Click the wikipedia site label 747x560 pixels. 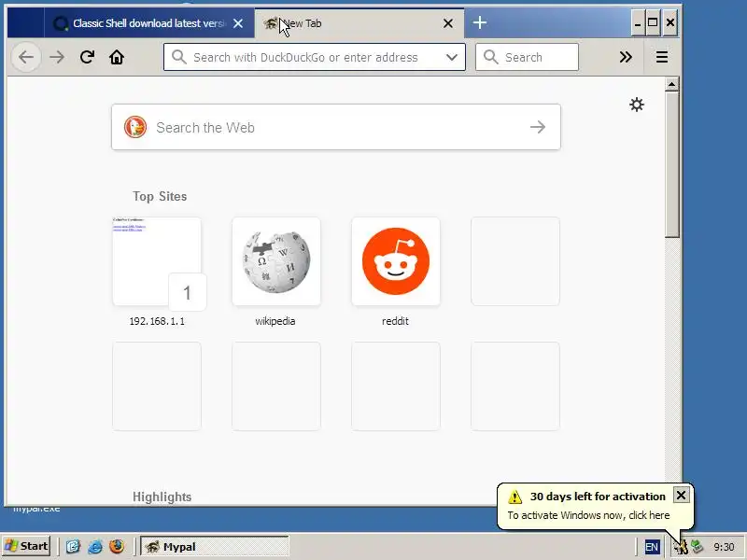[x=275, y=321]
